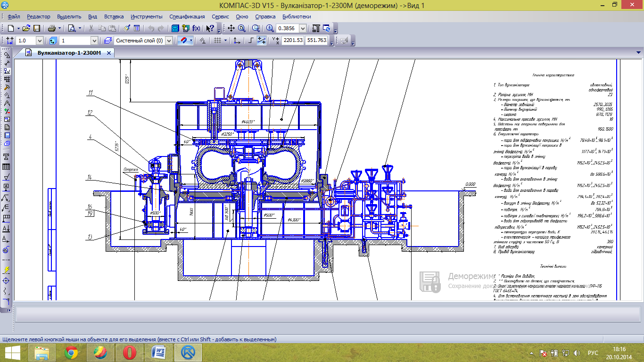Rebuild the drawing icon
This screenshot has height=362, width=644.
[316, 28]
